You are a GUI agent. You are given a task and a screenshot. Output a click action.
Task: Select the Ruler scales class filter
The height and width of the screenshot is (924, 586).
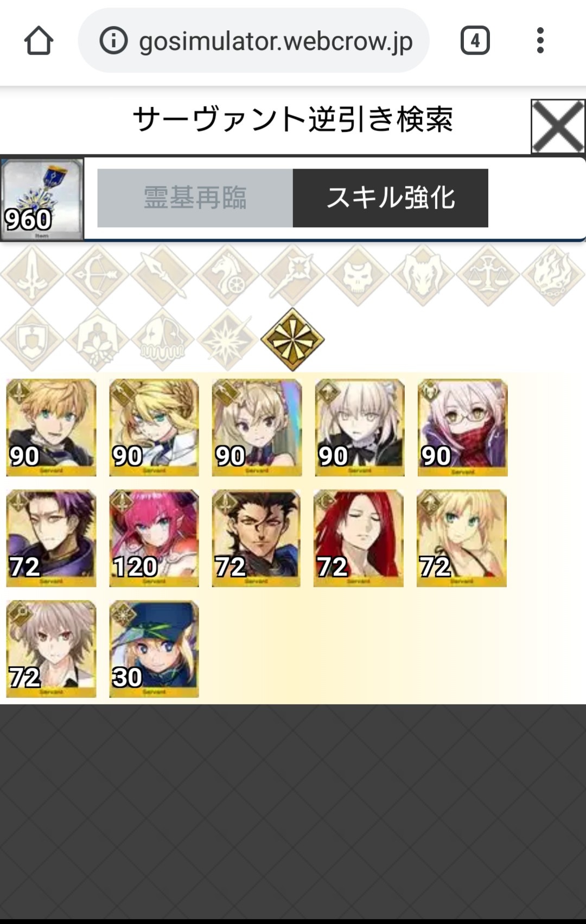click(x=488, y=274)
